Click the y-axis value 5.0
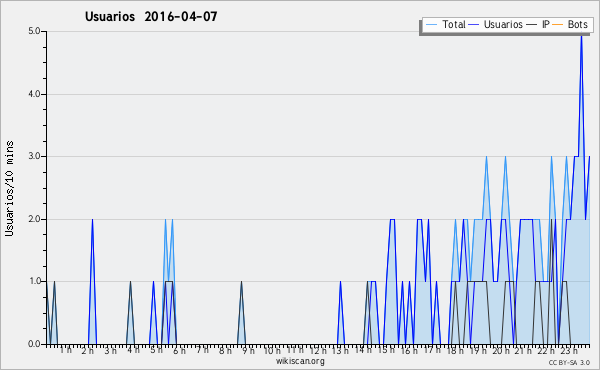This screenshot has width=600, height=370. 34,31
